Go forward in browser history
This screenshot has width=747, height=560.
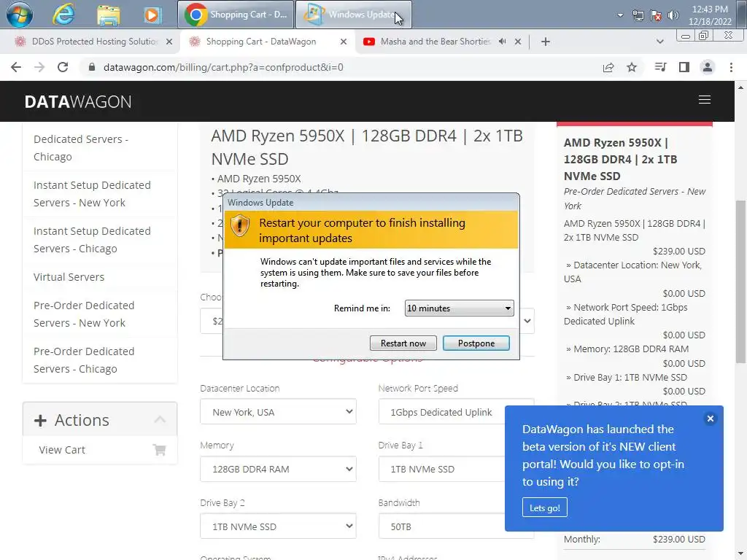tap(39, 67)
